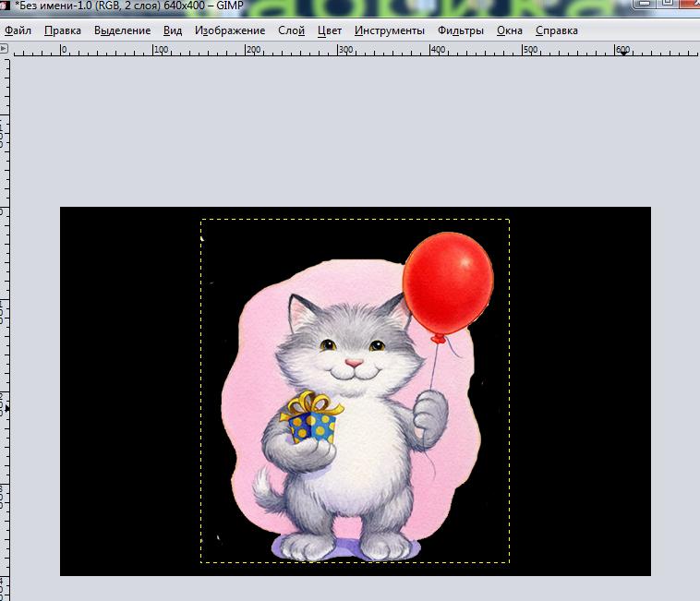Open the Изображение menu

(230, 30)
